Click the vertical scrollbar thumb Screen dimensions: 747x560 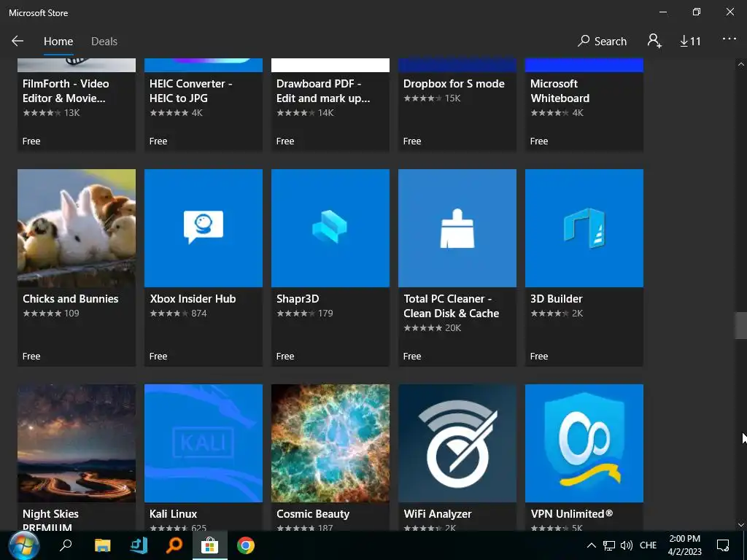click(741, 325)
